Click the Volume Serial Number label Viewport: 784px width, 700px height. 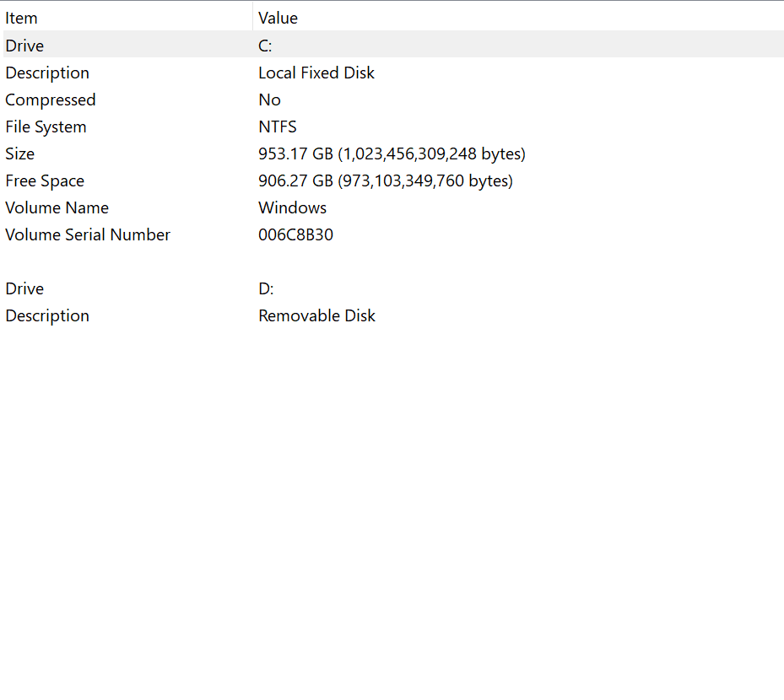coord(88,234)
